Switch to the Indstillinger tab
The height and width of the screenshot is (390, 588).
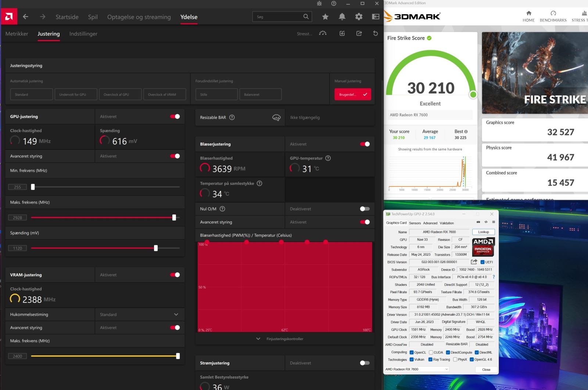tap(83, 33)
